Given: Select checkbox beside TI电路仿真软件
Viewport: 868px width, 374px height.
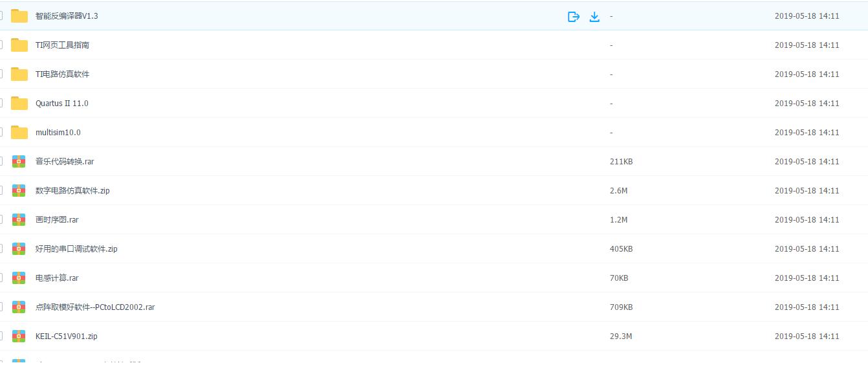Looking at the screenshot, I should 1,74.
